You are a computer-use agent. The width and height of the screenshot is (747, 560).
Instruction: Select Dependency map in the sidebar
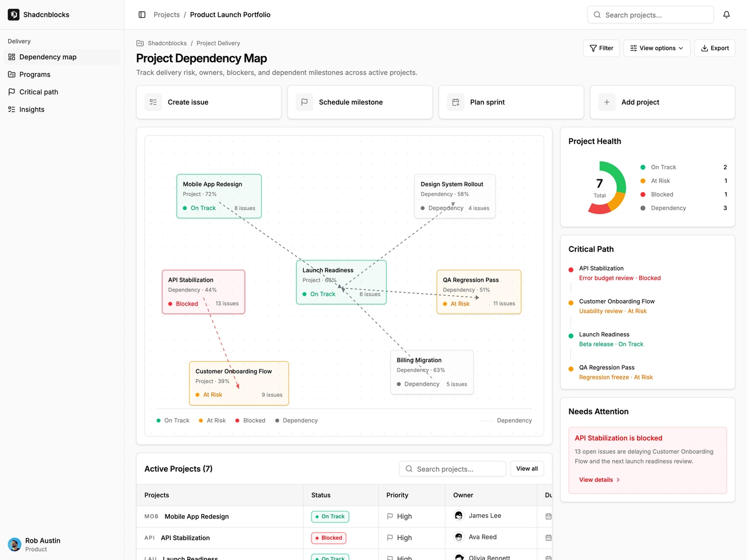coord(62,57)
